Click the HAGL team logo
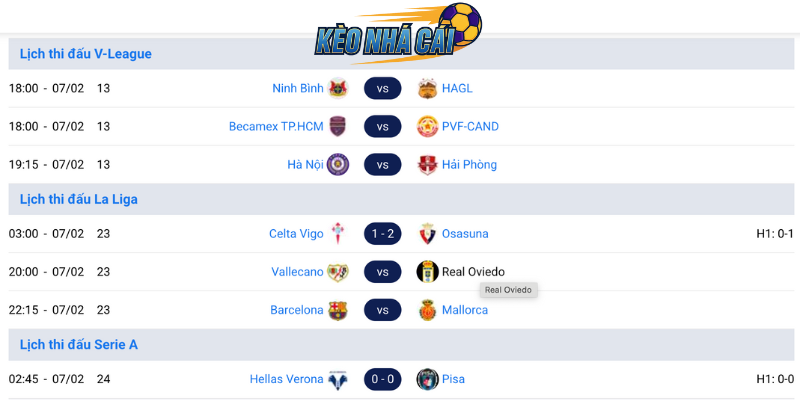Image resolution: width=800 pixels, height=400 pixels. coord(428,88)
